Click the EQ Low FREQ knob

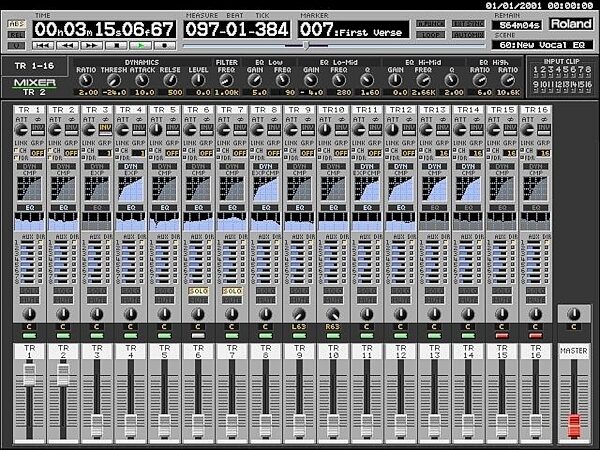coord(283,80)
